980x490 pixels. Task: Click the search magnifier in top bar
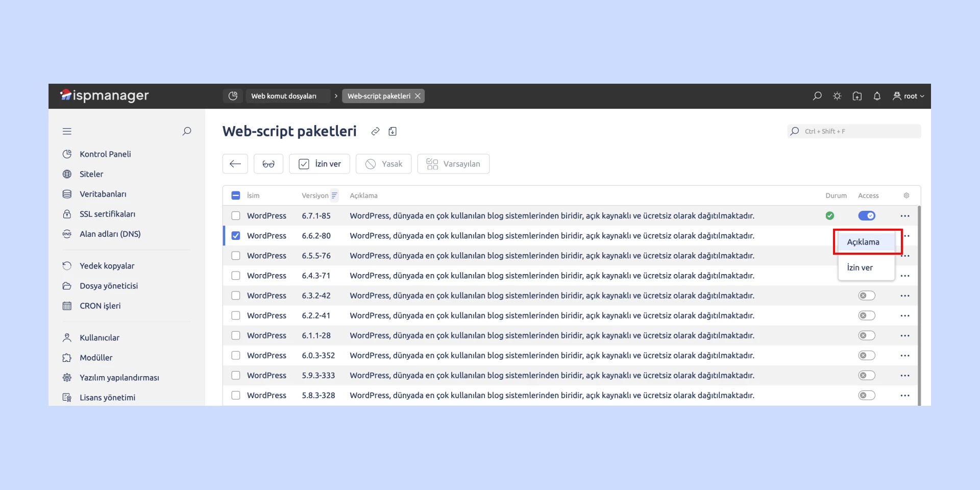817,96
